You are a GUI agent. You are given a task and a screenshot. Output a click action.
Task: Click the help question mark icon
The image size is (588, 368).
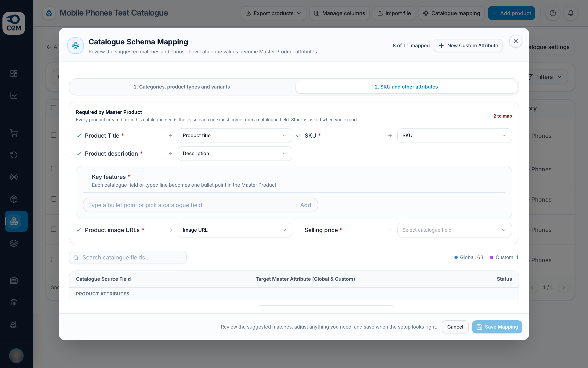tap(553, 13)
